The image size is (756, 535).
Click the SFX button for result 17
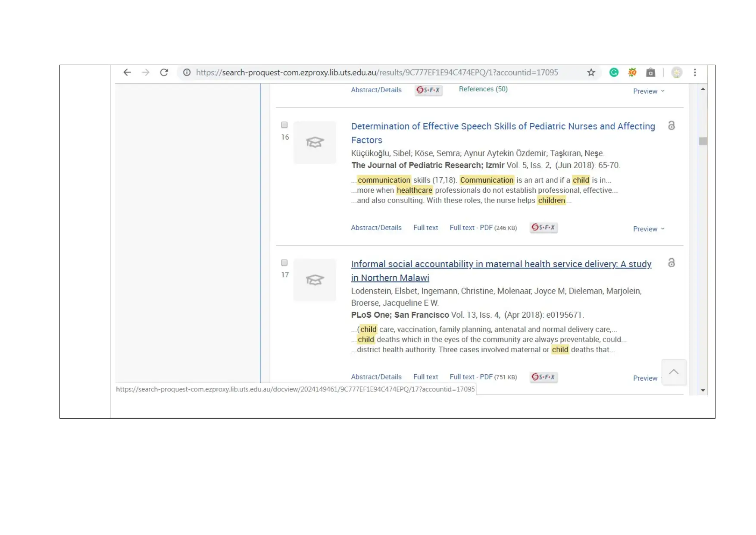click(544, 377)
